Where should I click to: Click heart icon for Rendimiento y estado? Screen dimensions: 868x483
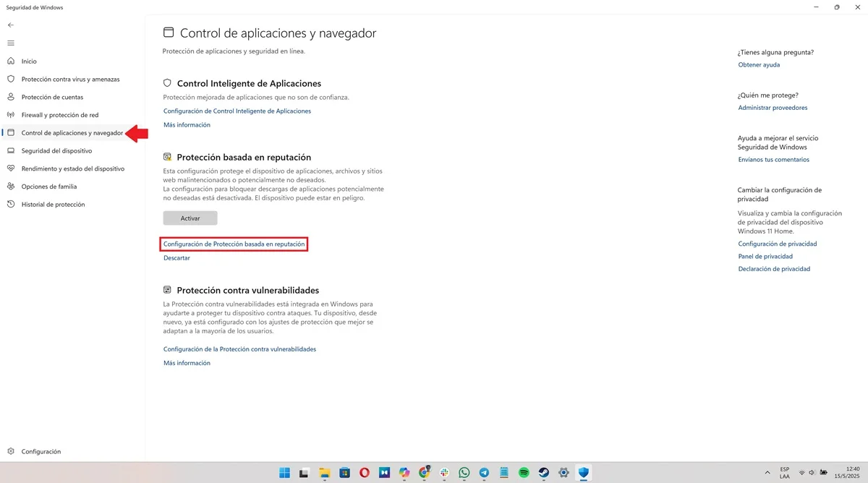(x=10, y=168)
